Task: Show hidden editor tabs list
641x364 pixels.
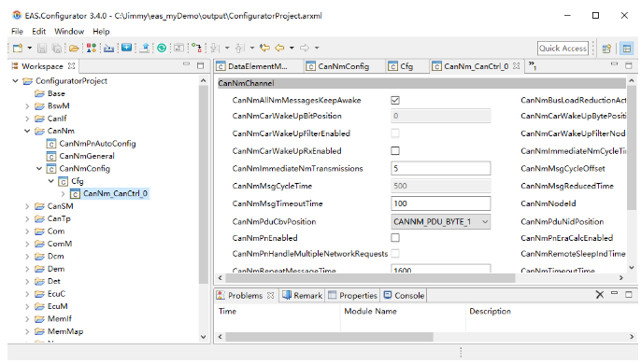Action: pyautogui.click(x=533, y=65)
